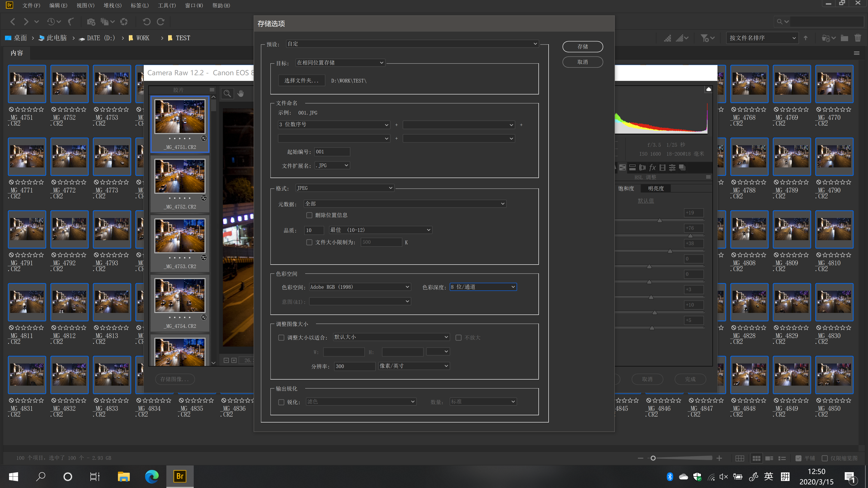
Task: Toggle highlight clipping warning in histogram
Action: pyautogui.click(x=708, y=89)
